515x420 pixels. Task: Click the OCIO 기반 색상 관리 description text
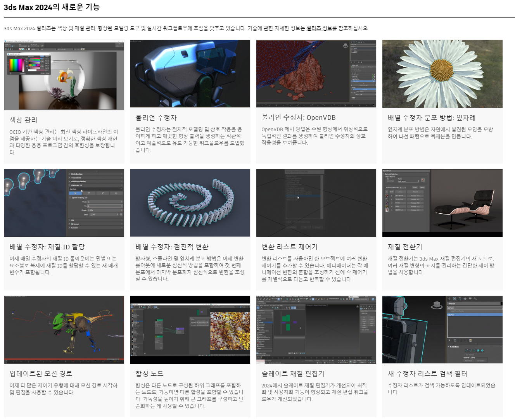click(x=64, y=142)
